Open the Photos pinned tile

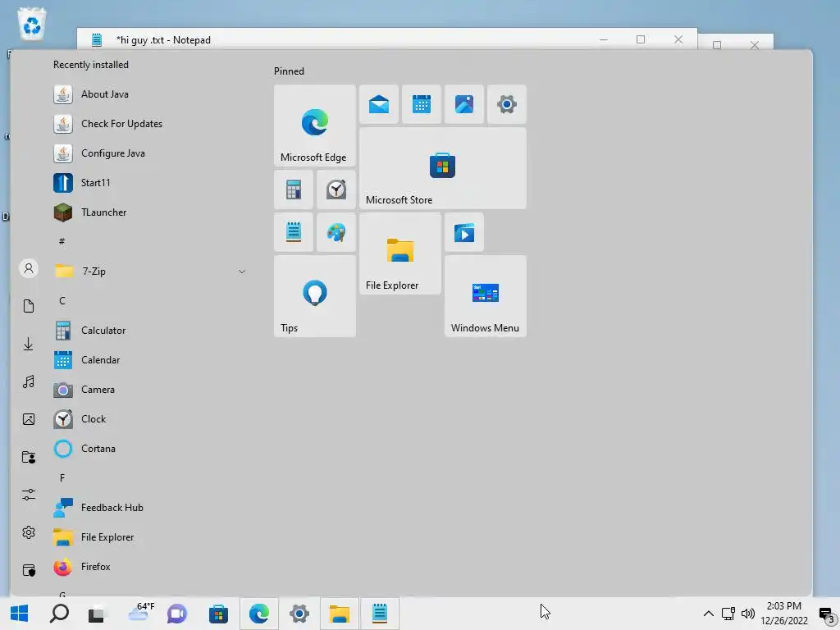tap(464, 104)
